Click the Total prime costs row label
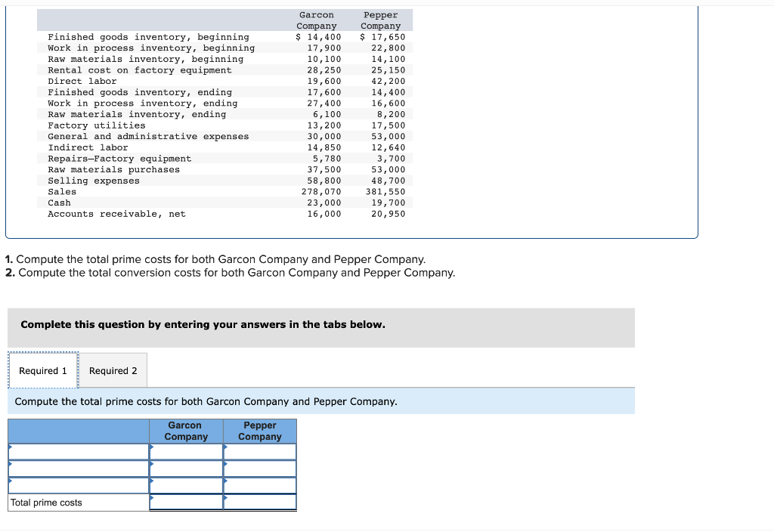 pyautogui.click(x=45, y=502)
